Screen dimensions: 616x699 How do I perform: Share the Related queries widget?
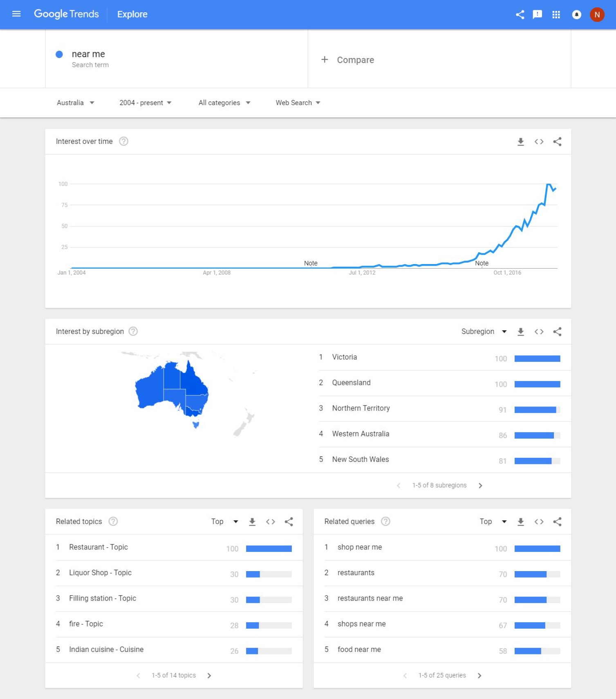tap(557, 522)
